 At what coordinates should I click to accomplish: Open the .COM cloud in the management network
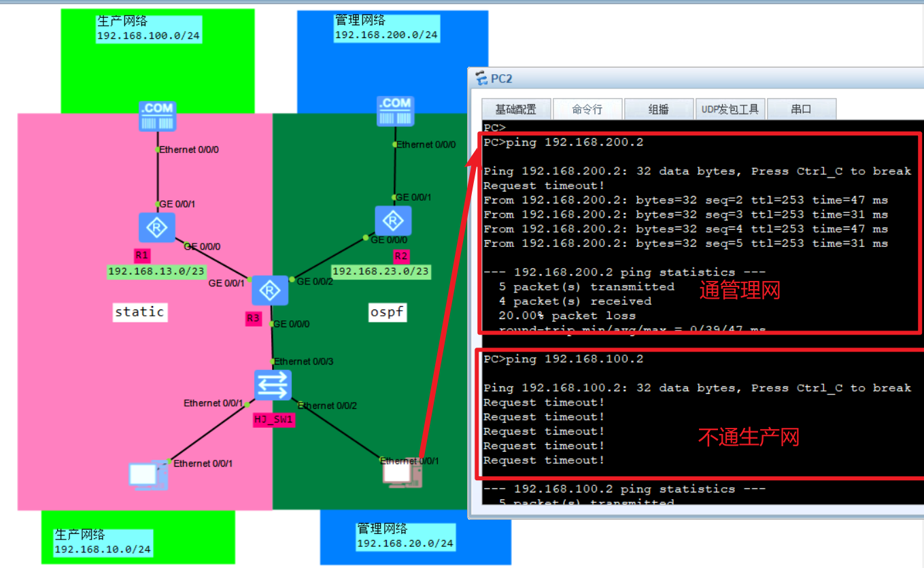click(395, 110)
